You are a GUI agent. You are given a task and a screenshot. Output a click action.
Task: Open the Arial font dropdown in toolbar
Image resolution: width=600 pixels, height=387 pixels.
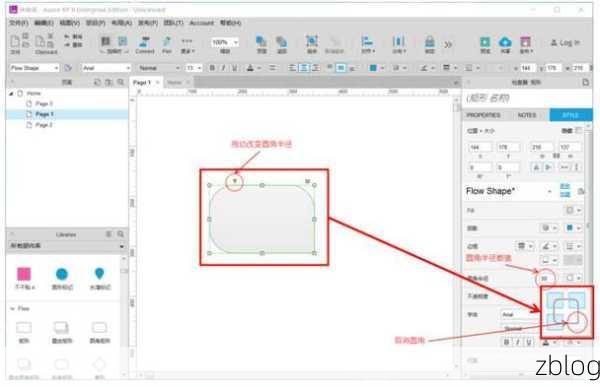click(106, 68)
